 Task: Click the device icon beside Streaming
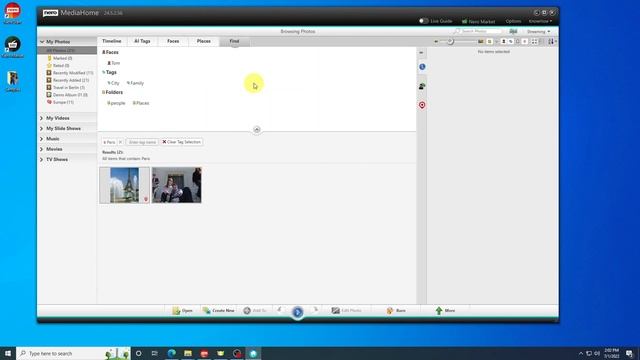[x=513, y=31]
